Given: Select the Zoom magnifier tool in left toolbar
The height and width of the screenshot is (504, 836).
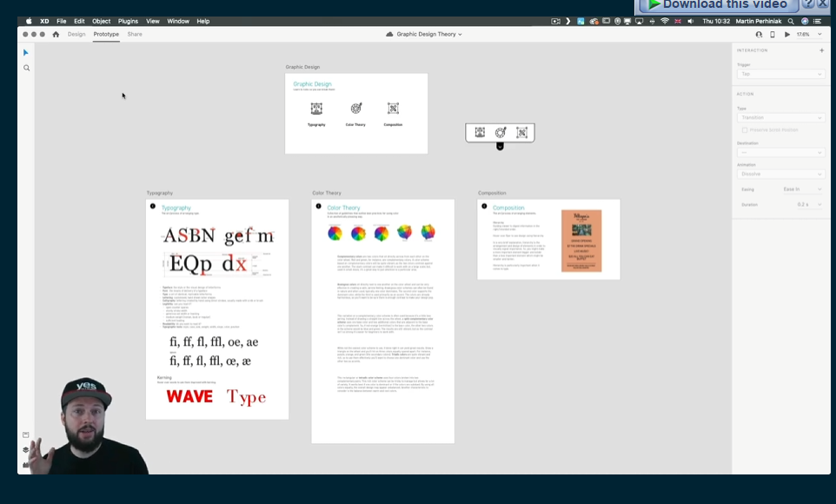Looking at the screenshot, I should click(26, 69).
